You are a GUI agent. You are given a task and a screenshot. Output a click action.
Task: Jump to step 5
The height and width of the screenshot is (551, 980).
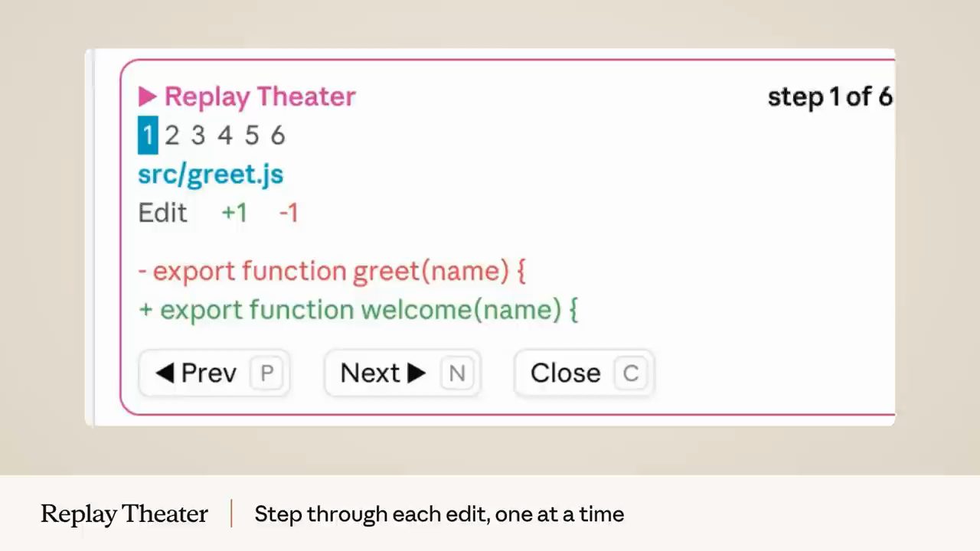click(251, 135)
